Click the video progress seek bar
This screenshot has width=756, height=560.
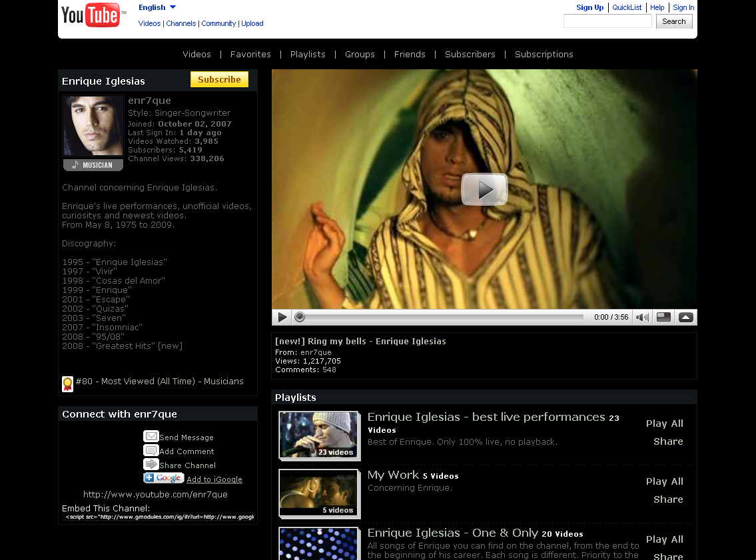[x=441, y=317]
